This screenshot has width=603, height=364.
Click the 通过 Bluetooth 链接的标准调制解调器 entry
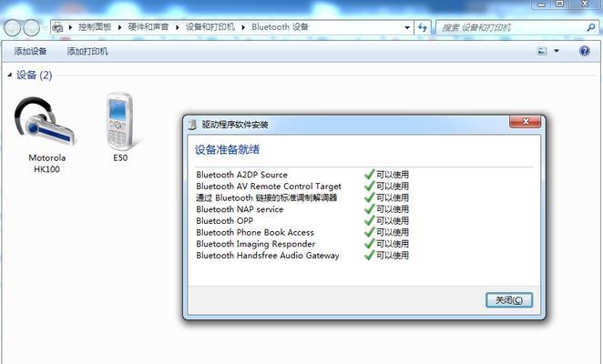point(267,197)
